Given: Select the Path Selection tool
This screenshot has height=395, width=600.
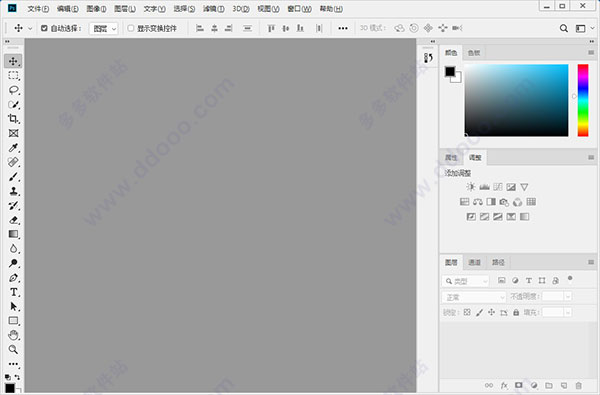Looking at the screenshot, I should 13,307.
